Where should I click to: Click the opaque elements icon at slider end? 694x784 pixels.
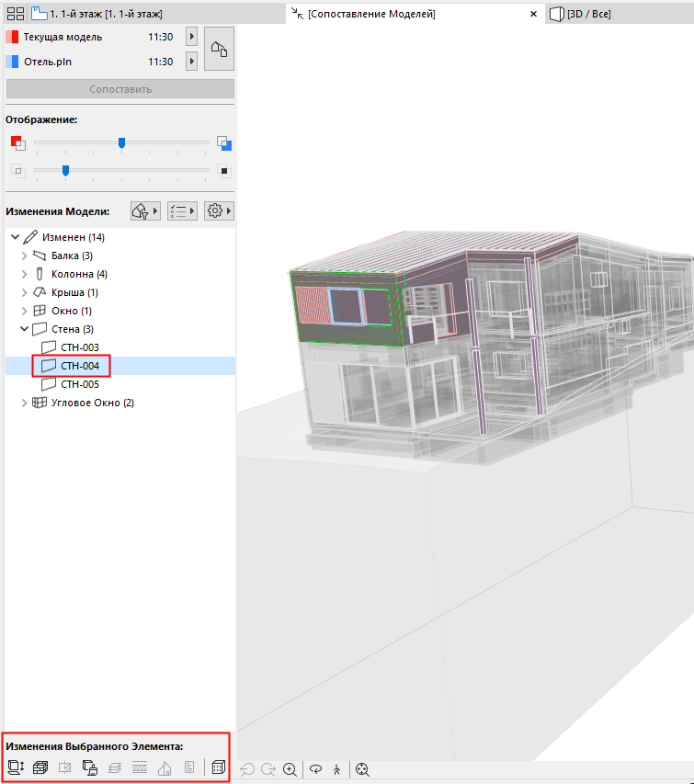click(x=223, y=171)
